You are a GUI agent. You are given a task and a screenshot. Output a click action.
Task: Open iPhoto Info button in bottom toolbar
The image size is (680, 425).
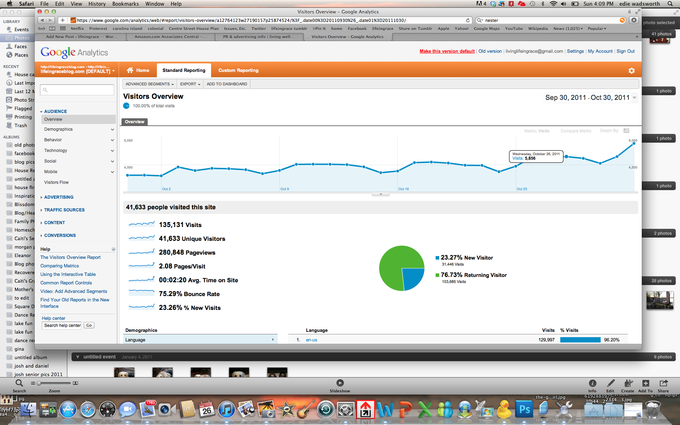pos(592,383)
